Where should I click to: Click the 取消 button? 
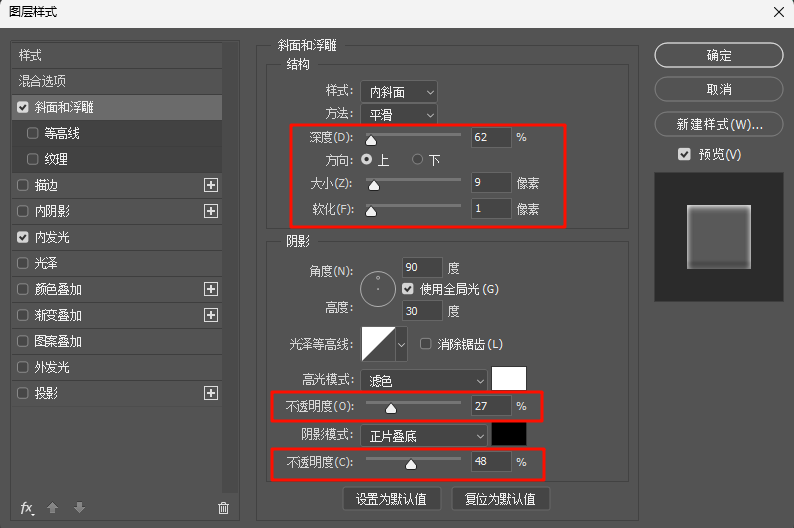coord(719,90)
